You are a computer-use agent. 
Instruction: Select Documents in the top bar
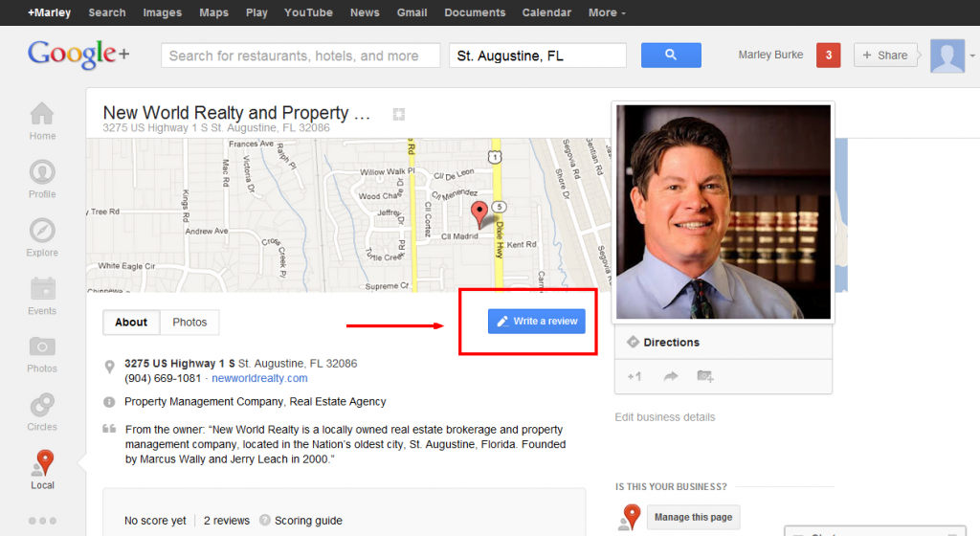click(x=475, y=12)
